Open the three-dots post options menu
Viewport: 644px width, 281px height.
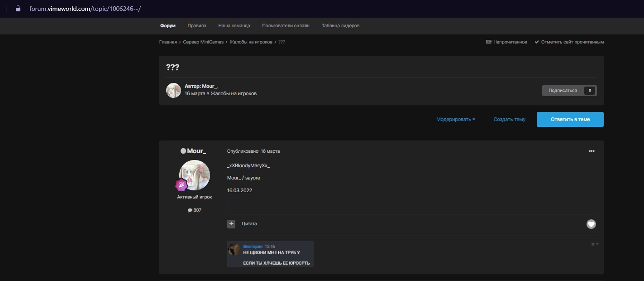591,151
